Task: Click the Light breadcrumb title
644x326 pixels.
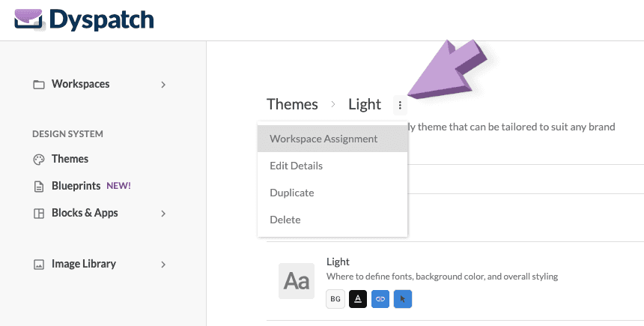Action: tap(365, 104)
